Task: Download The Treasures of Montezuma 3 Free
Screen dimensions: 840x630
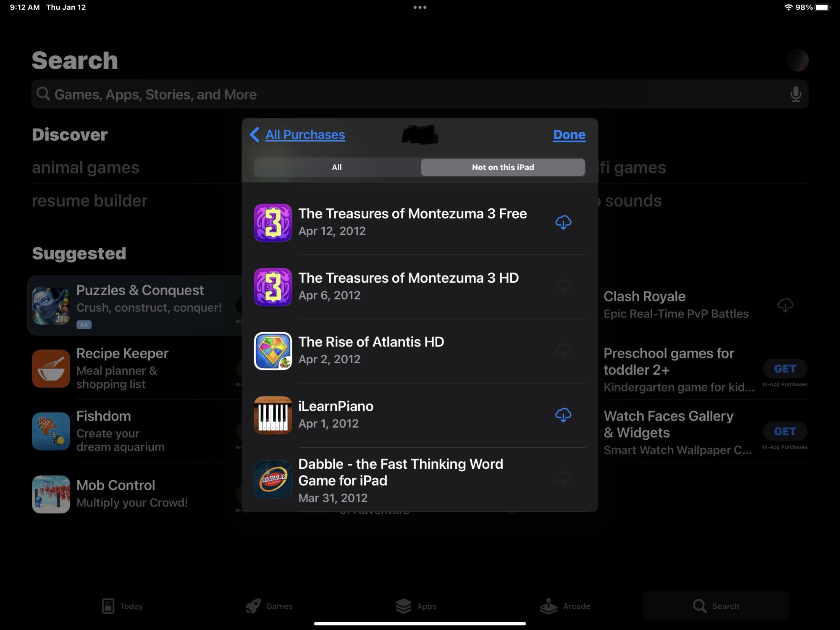Action: [x=563, y=223]
